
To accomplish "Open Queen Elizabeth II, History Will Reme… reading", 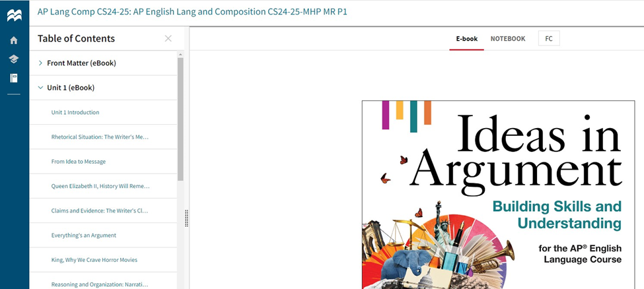I will [x=100, y=186].
